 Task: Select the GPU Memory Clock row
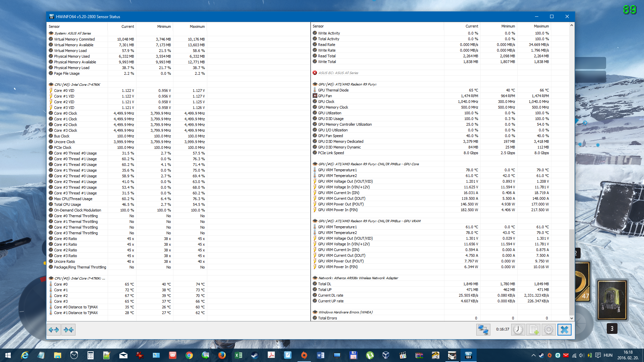pyautogui.click(x=431, y=107)
